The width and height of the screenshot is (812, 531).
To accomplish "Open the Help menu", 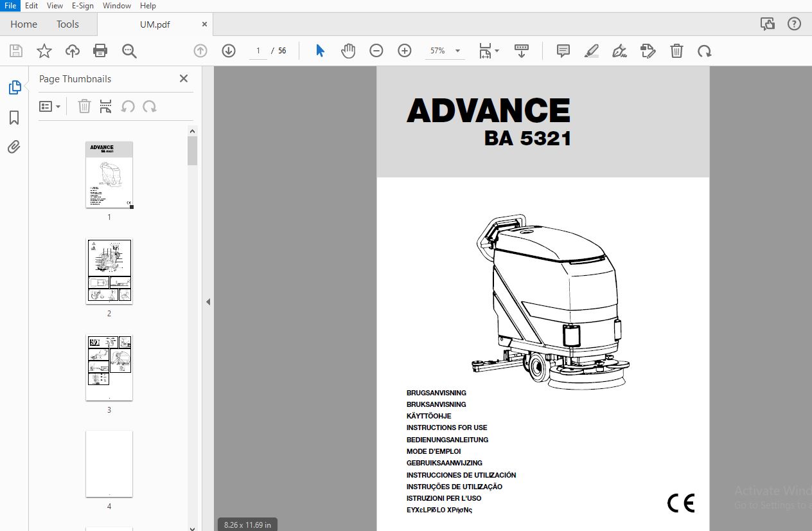I will 148,5.
